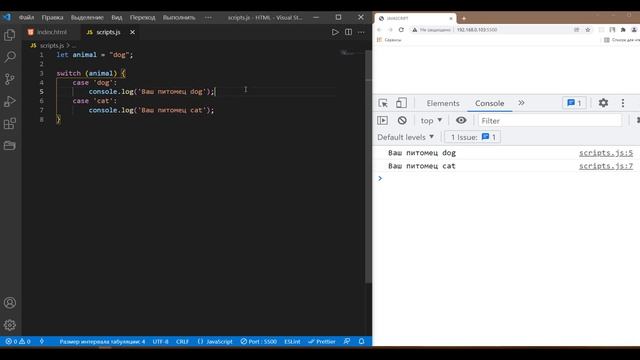Open the scripts.js:5 source link
Screen dimensions: 640x360
pyautogui.click(x=606, y=153)
